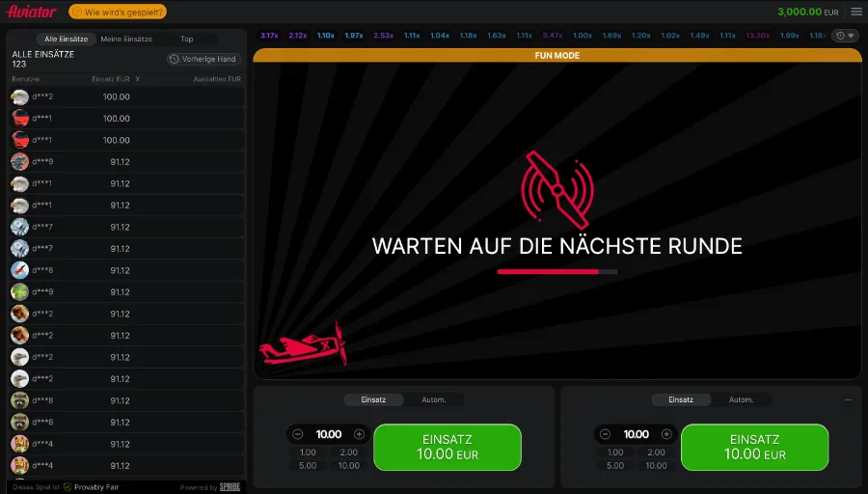Screen dimensions: 868x494
Task: Switch to the Meine Einsätze tab
Action: click(126, 39)
